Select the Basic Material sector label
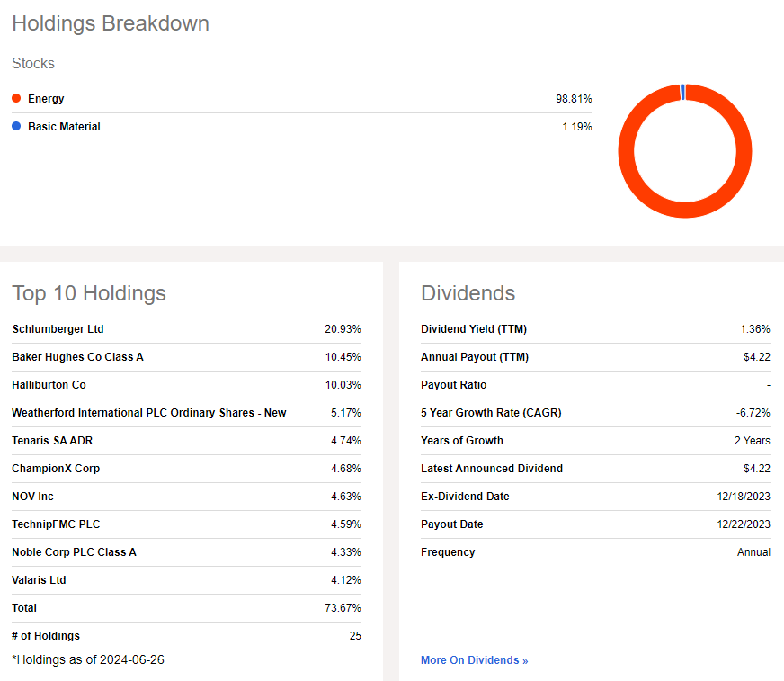784x681 pixels. tap(64, 127)
